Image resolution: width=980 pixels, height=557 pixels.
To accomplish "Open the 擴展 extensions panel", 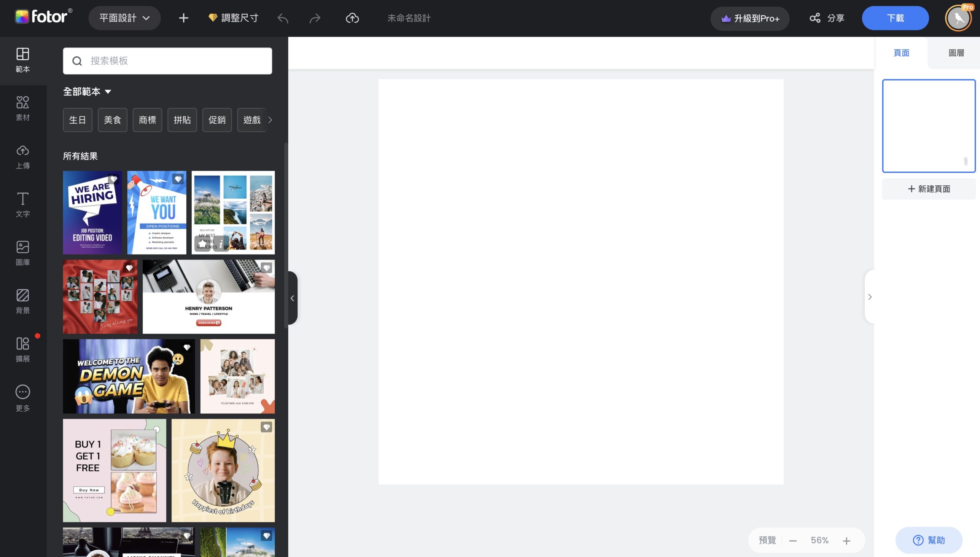I will pyautogui.click(x=23, y=350).
